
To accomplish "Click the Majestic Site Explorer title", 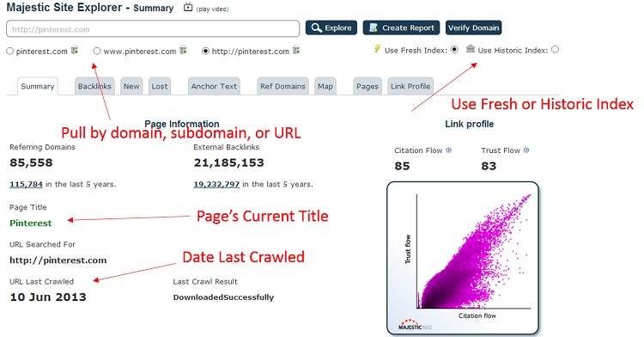I will click(64, 8).
